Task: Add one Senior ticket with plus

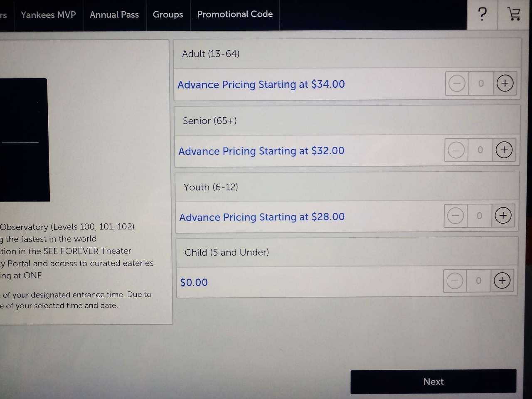Action: 504,150
